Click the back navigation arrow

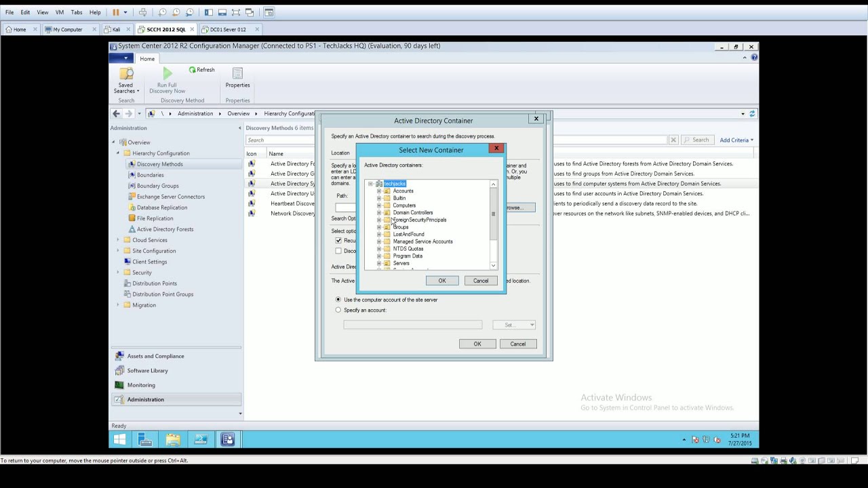pos(116,114)
